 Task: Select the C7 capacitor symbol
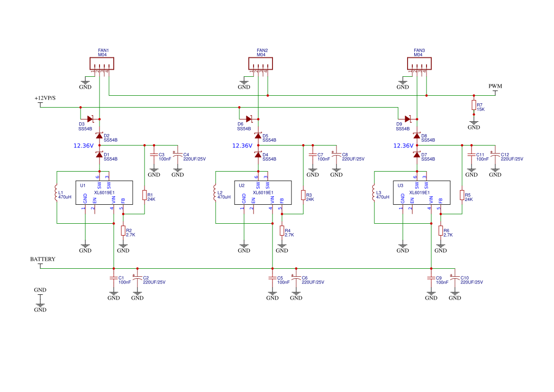pos(313,155)
